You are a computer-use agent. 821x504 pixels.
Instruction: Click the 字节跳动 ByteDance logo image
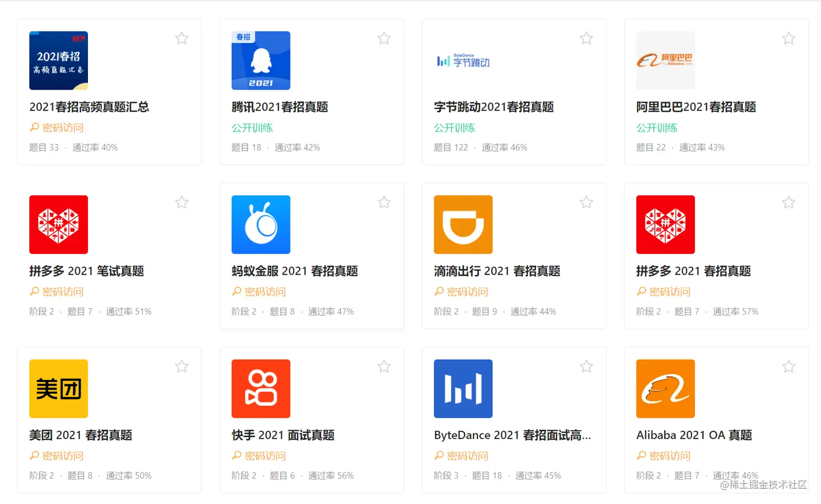(463, 60)
